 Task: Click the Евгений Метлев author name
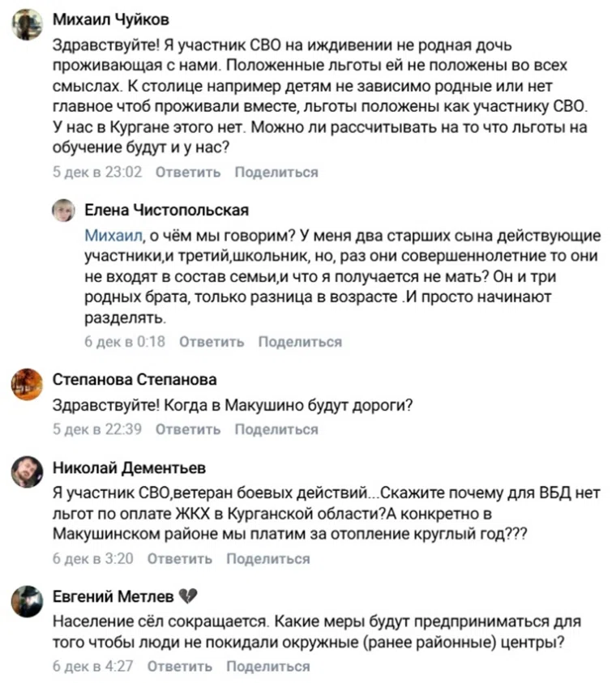(113, 597)
